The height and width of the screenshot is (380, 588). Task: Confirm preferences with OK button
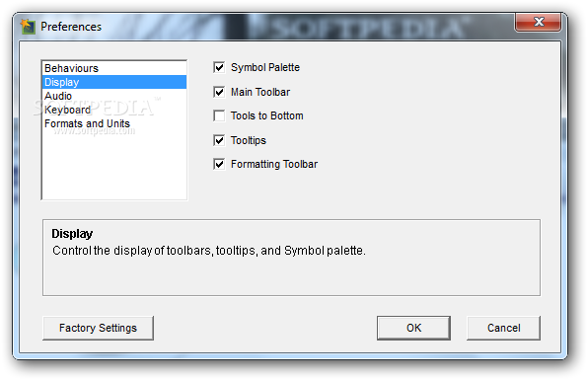(413, 328)
